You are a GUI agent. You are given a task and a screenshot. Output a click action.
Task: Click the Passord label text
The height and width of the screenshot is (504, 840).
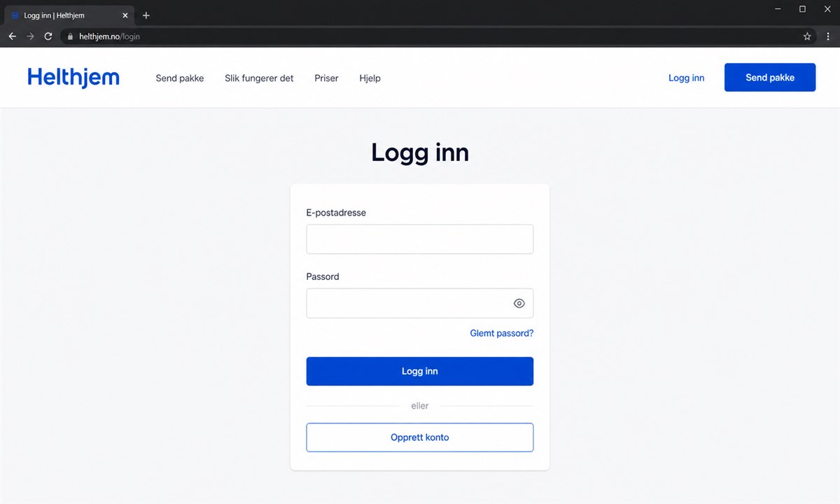[323, 276]
